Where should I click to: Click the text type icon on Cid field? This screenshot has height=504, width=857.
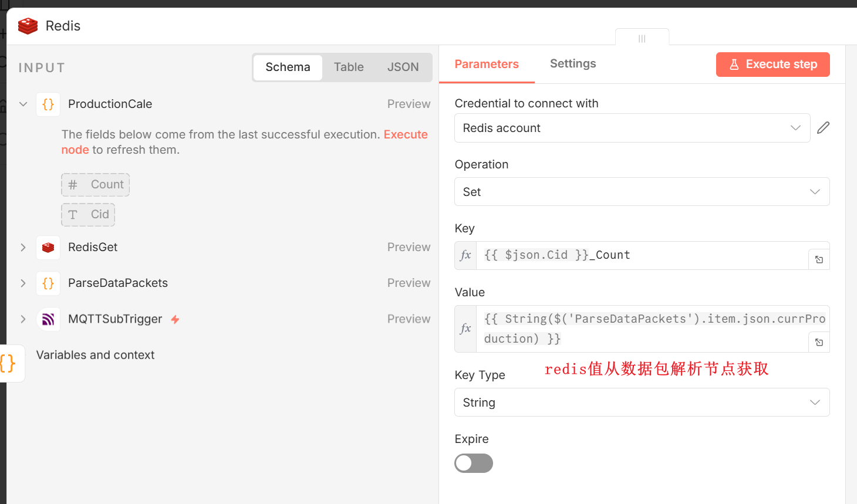coord(73,215)
